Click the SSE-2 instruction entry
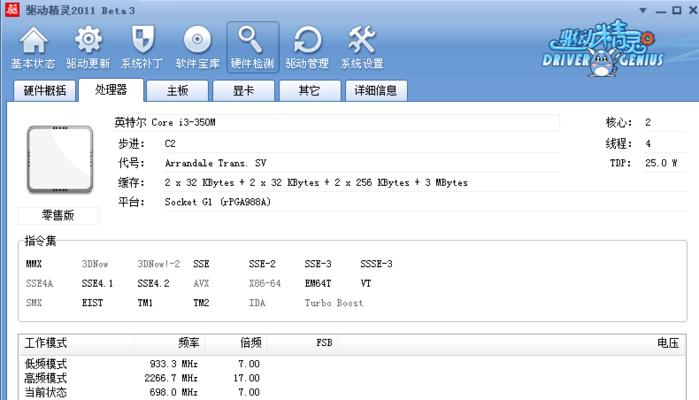The width and height of the screenshot is (699, 400). (262, 264)
